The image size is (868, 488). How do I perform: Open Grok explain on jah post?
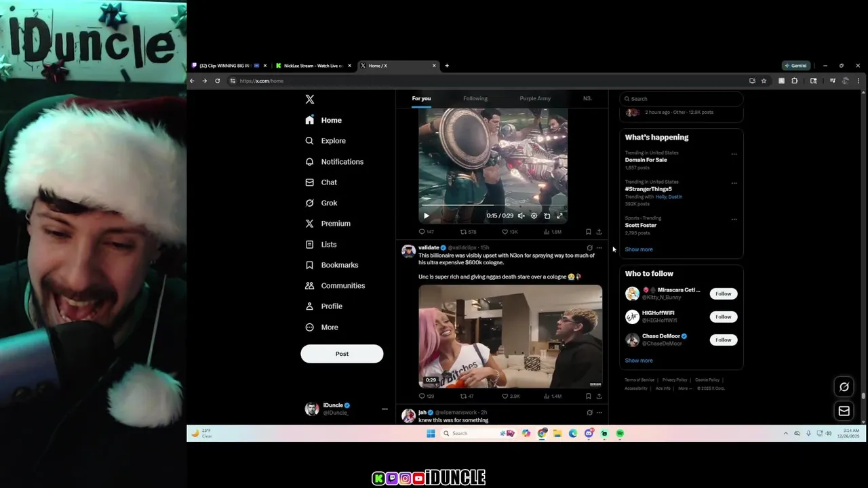click(589, 412)
